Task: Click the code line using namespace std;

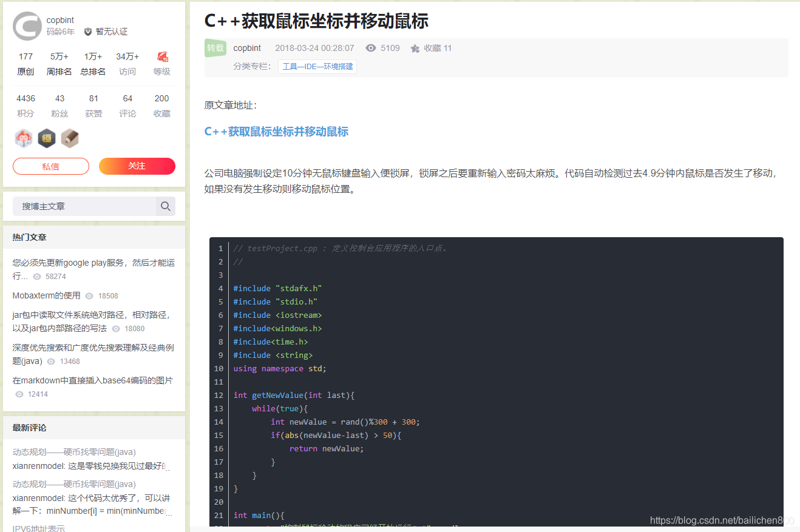Action: click(x=280, y=368)
